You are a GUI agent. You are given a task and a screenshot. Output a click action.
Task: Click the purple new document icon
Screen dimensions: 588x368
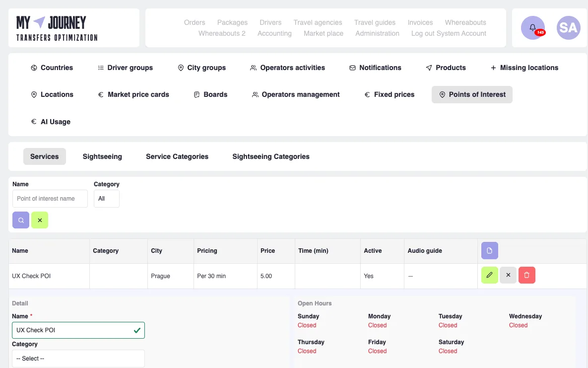point(489,250)
